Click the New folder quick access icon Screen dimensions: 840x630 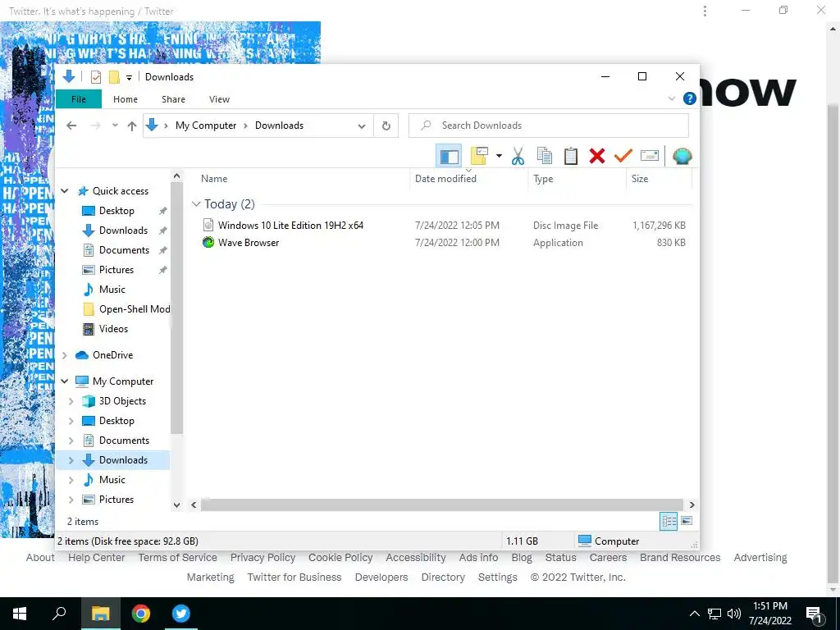pos(114,77)
